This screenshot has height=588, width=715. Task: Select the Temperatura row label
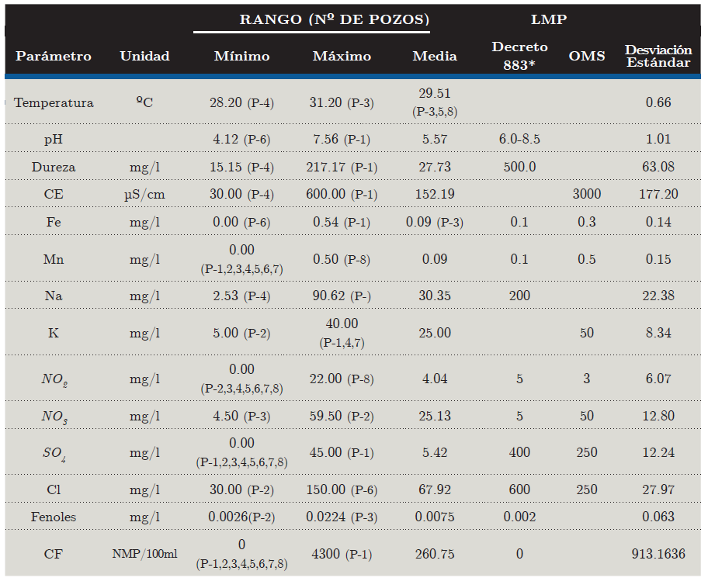tap(54, 102)
